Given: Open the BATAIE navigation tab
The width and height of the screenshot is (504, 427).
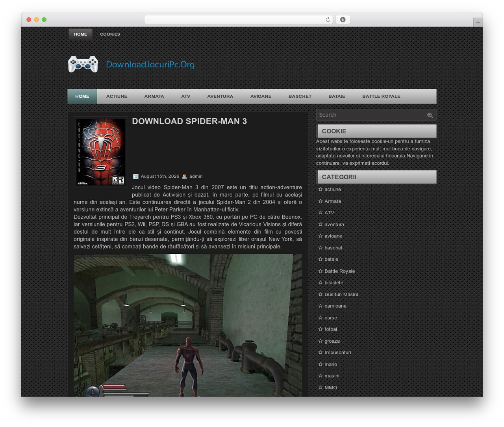Looking at the screenshot, I should (337, 97).
